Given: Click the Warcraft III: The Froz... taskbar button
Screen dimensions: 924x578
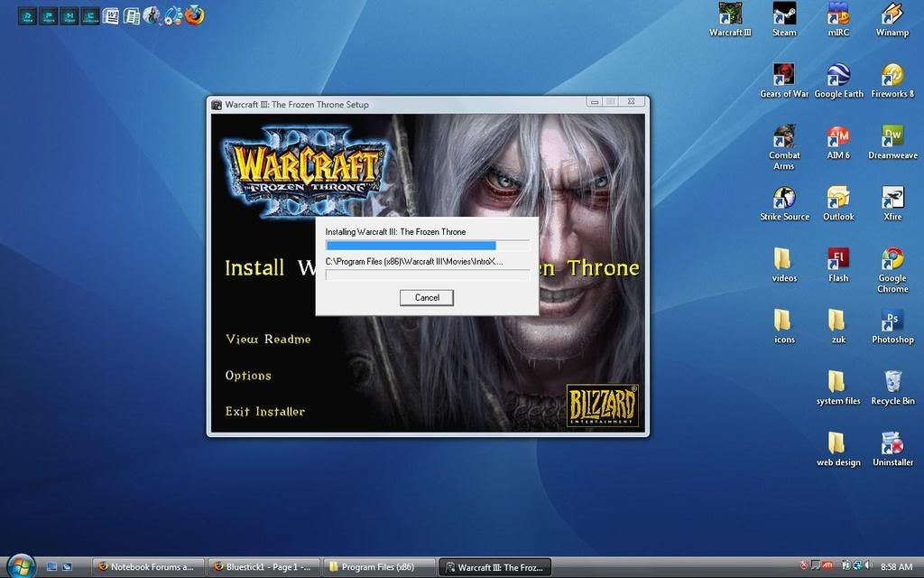Looking at the screenshot, I should point(495,567).
